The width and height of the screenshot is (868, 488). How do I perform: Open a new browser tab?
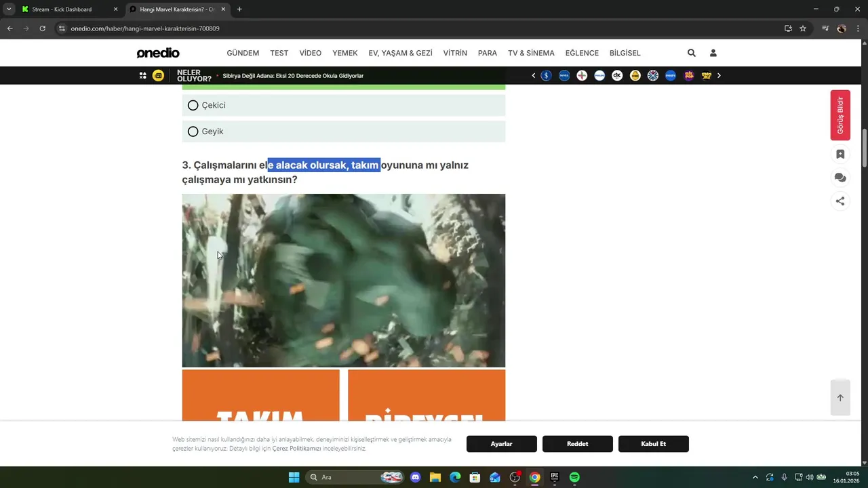point(239,9)
